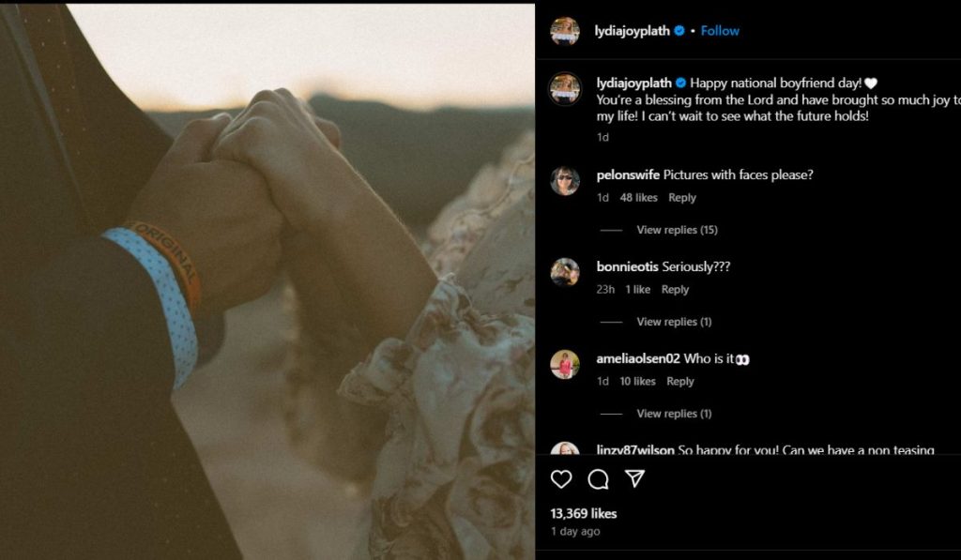Open the linzy87wilson username link

[x=635, y=450]
